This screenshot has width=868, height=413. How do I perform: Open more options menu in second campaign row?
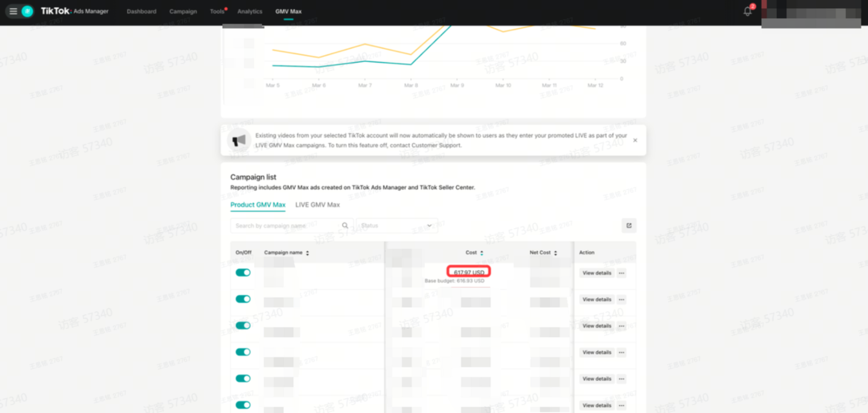[621, 300]
